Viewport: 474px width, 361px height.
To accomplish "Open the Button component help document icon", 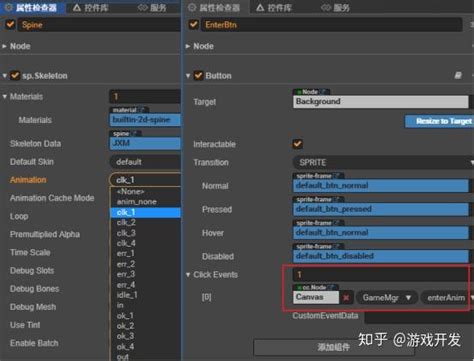I will pos(458,75).
